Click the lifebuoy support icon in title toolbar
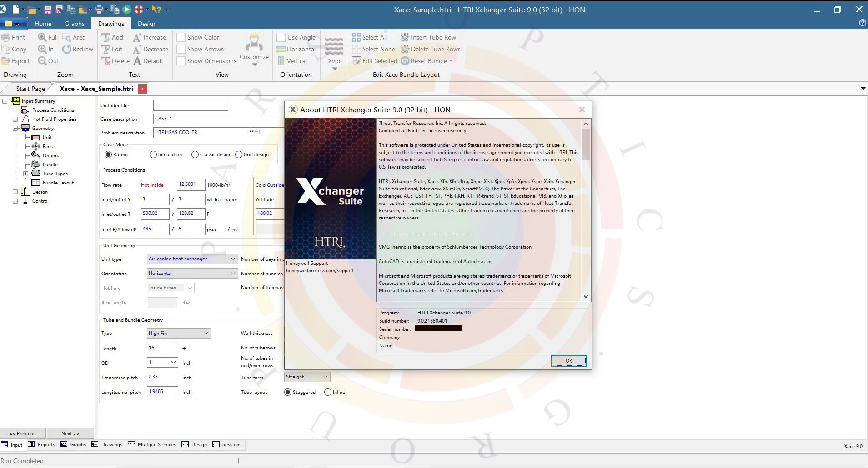 coord(139,9)
